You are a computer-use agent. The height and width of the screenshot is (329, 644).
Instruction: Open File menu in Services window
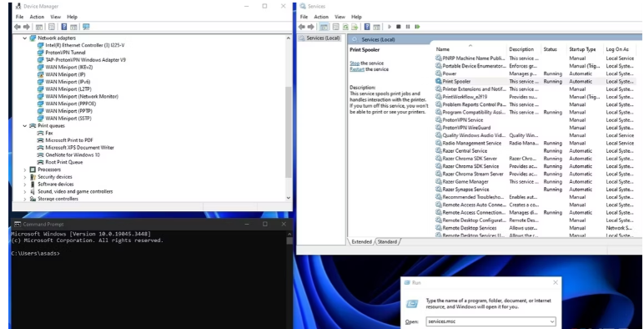(304, 17)
